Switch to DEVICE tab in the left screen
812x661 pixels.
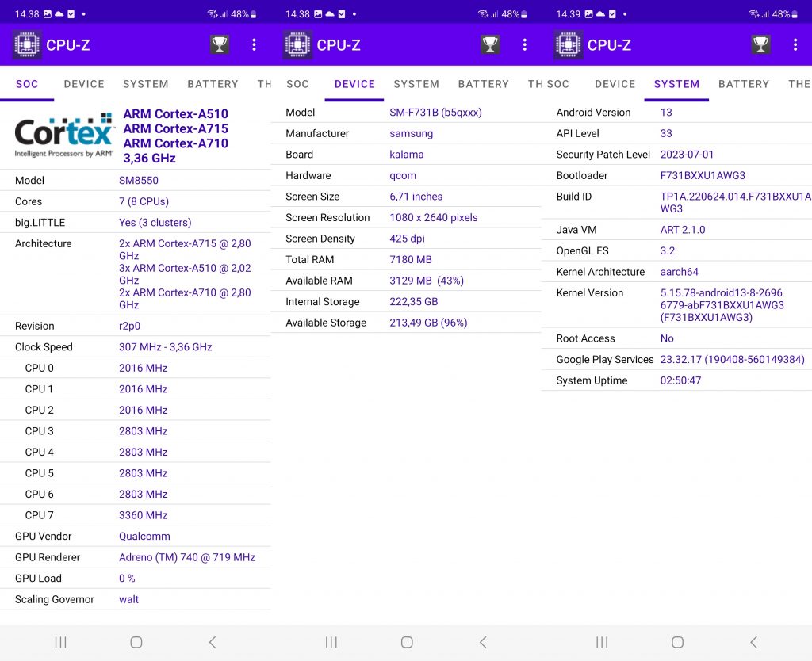point(84,84)
